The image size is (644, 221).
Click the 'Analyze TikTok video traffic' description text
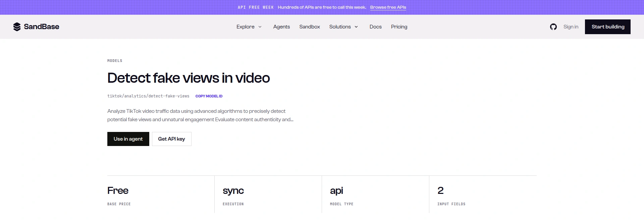200,115
